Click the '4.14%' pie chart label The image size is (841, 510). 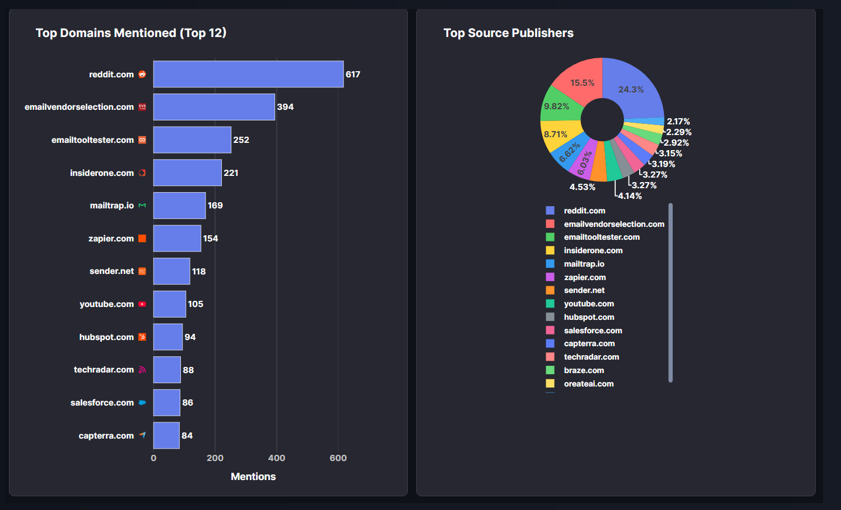pos(630,196)
